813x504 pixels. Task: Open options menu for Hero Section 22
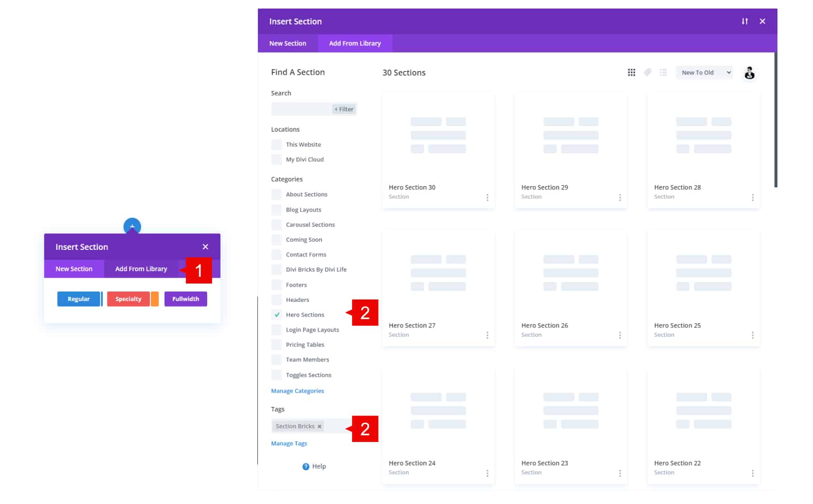click(x=752, y=473)
